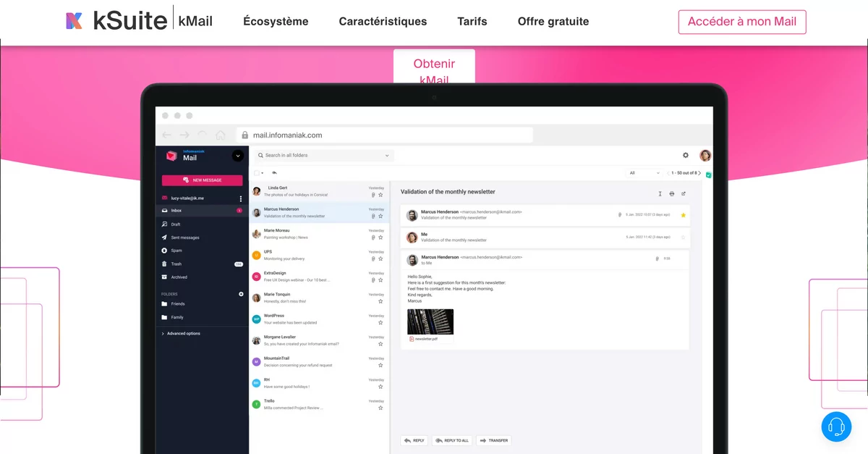Open the 'All' filter dropdown
Image resolution: width=868 pixels, height=454 pixels.
(644, 173)
